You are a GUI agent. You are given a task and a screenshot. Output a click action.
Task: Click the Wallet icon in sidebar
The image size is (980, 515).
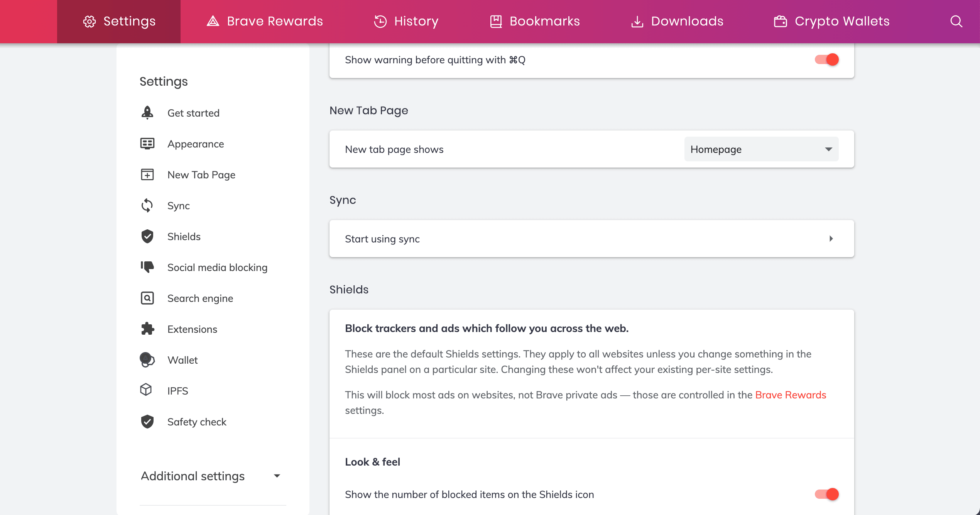point(147,360)
